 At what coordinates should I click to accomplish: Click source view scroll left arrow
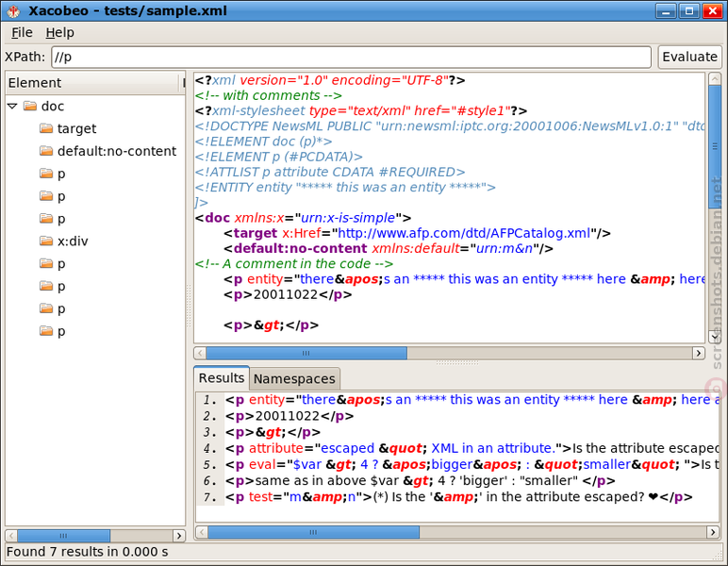click(x=200, y=353)
